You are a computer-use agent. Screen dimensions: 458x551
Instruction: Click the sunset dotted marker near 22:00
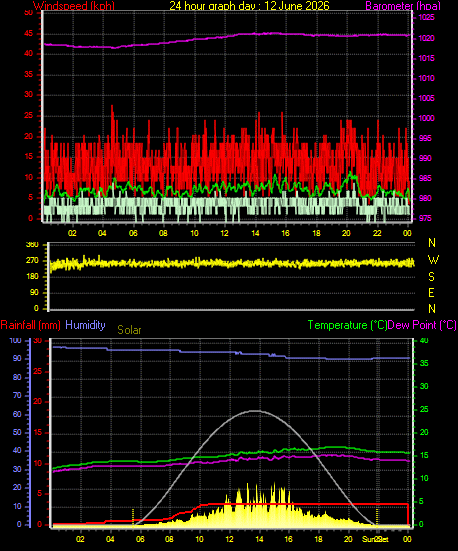(377, 517)
